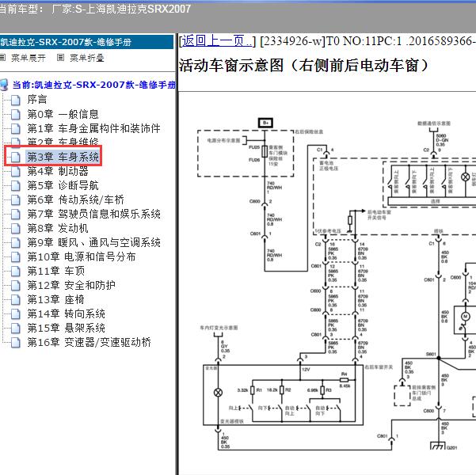Image resolution: width=476 pixels, height=475 pixels.
Task: Open 第15章 悬架系统 chapter
Action: [66, 328]
